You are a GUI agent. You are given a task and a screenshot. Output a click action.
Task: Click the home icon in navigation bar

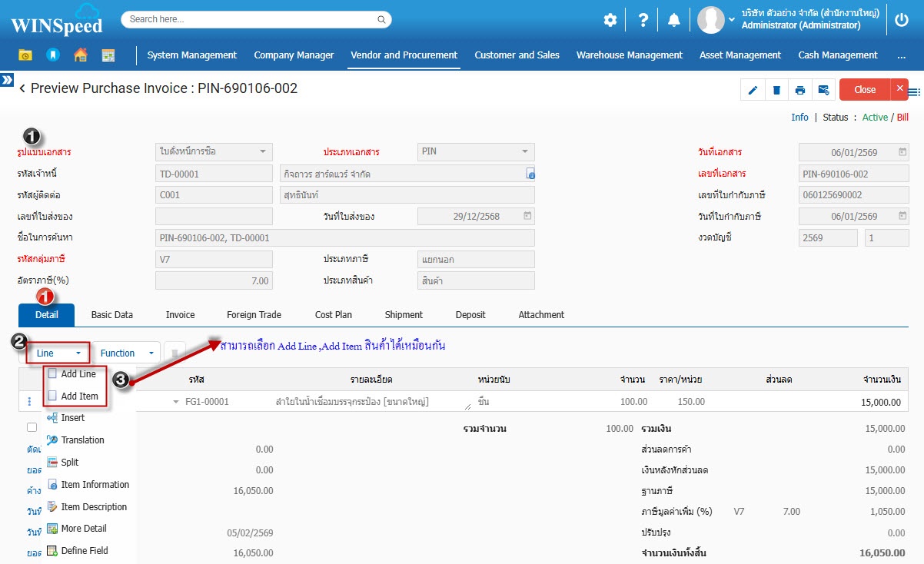click(80, 55)
